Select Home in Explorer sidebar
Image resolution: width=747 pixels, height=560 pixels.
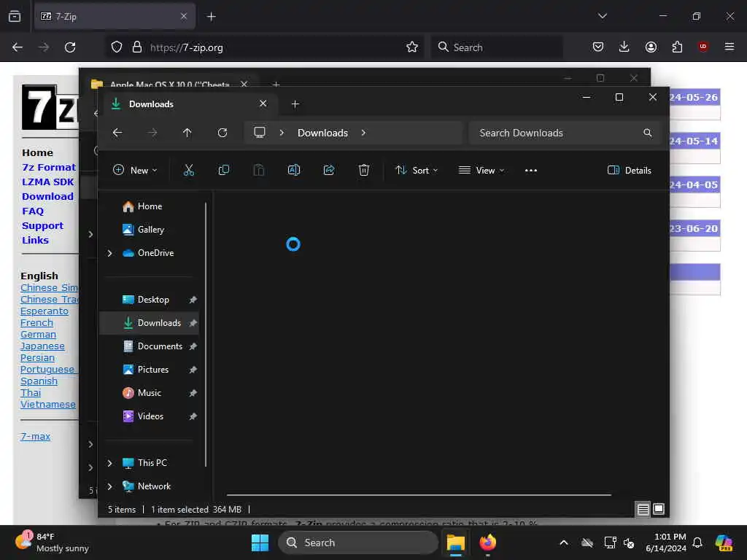[x=150, y=206]
